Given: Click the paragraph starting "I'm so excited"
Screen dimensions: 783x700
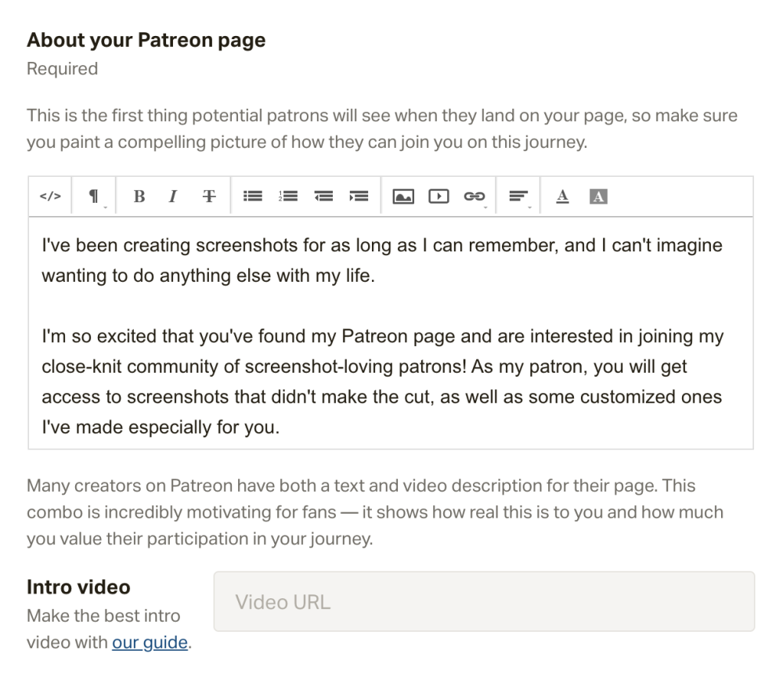Looking at the screenshot, I should (x=381, y=382).
